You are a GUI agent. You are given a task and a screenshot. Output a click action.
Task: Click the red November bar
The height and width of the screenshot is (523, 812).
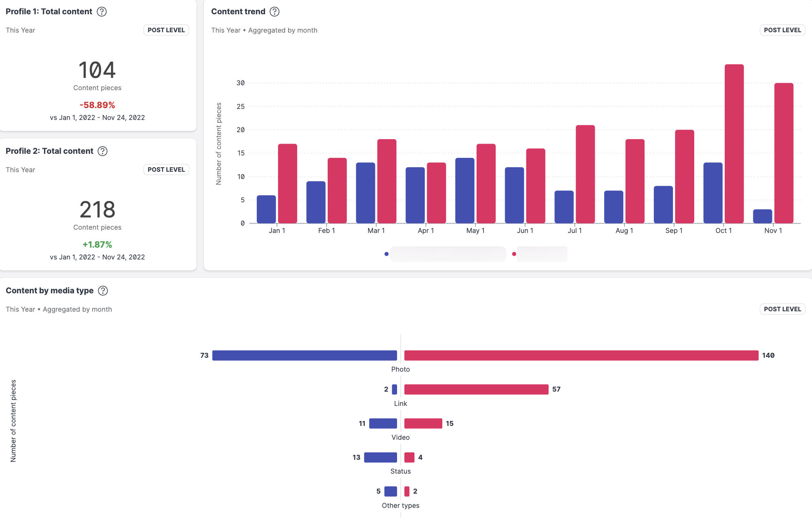(x=783, y=153)
